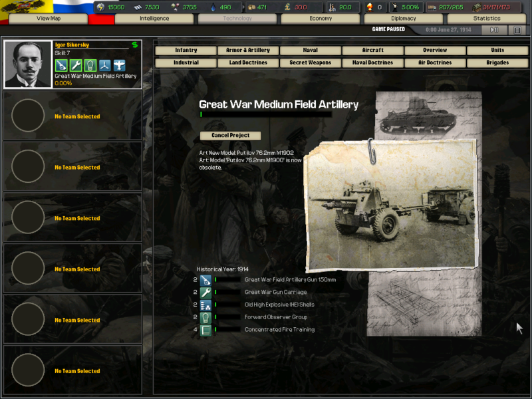Open the game menu icon beside the date
Screen dimensions: 532x399
click(517, 30)
